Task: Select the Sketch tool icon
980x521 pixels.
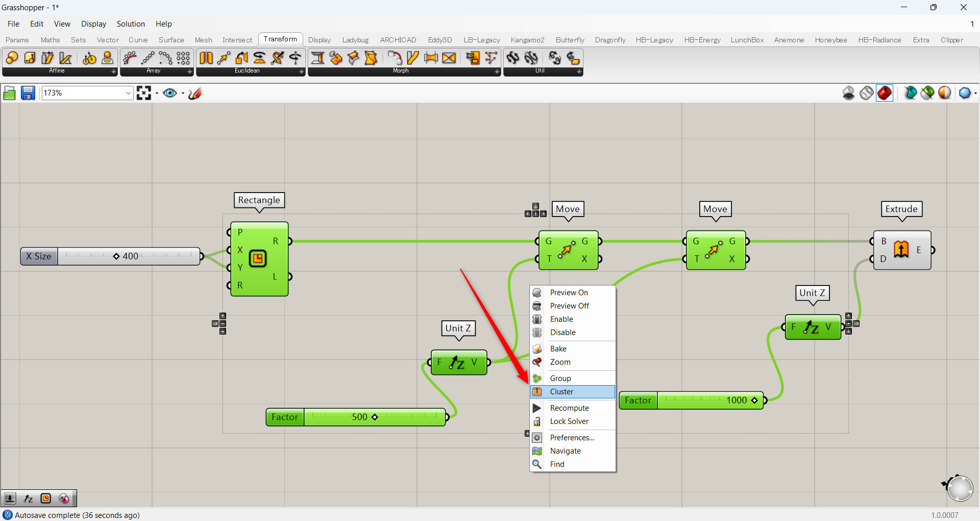Action: [x=195, y=93]
